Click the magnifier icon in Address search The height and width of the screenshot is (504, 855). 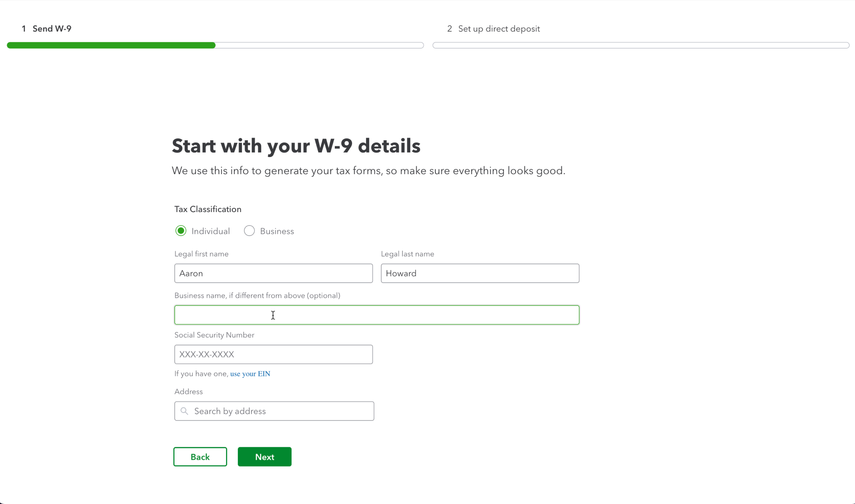[x=184, y=411]
